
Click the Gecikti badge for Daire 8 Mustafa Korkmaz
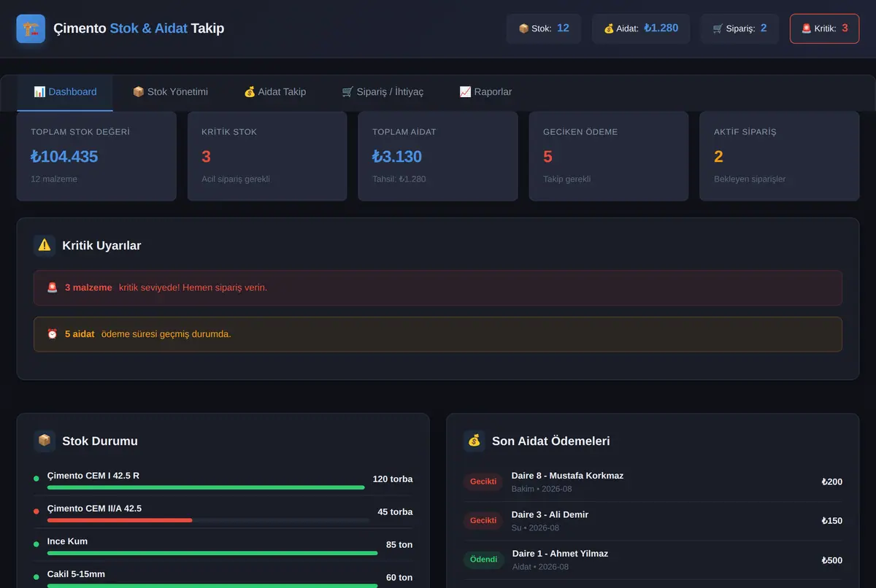tap(483, 481)
